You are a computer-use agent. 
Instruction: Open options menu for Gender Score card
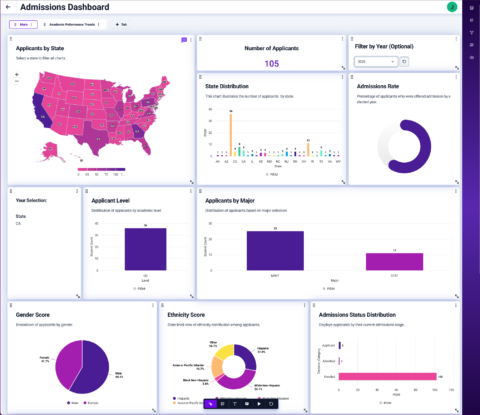click(153, 305)
